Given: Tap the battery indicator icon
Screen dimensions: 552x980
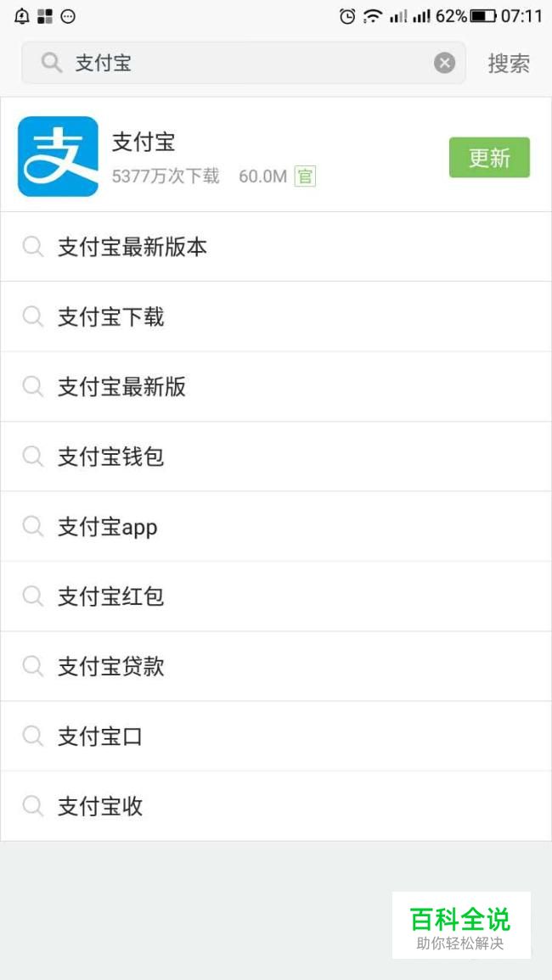Looking at the screenshot, I should click(x=483, y=16).
